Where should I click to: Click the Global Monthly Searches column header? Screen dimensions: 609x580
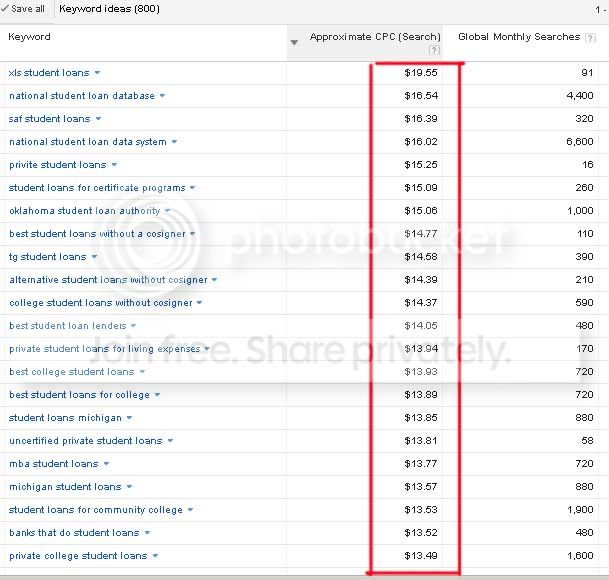519,37
